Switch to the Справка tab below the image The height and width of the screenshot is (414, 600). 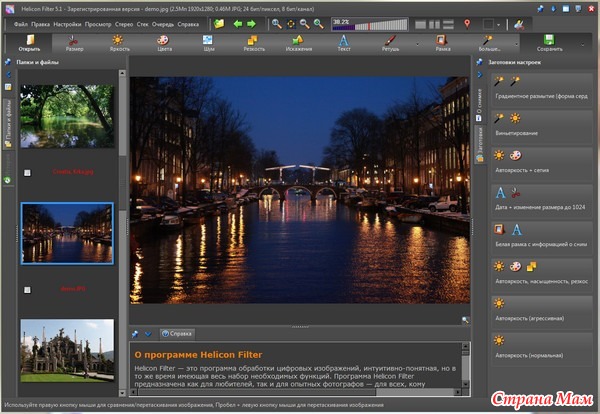coord(179,333)
